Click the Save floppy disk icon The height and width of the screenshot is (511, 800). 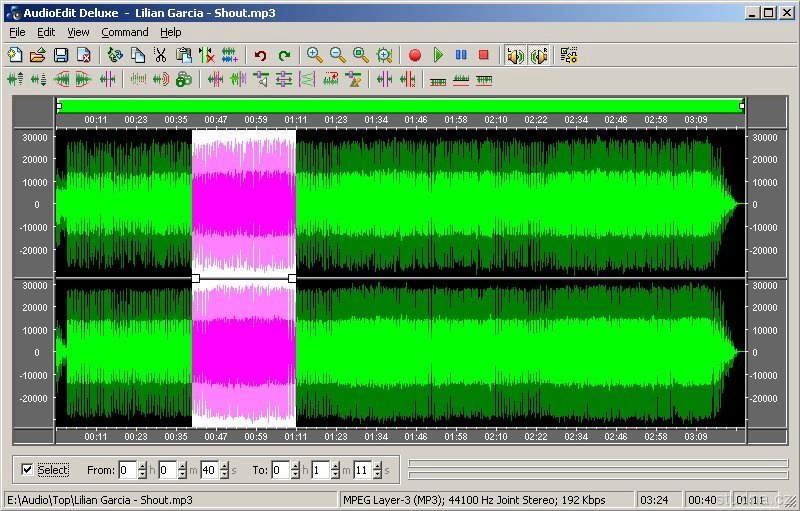(x=61, y=55)
